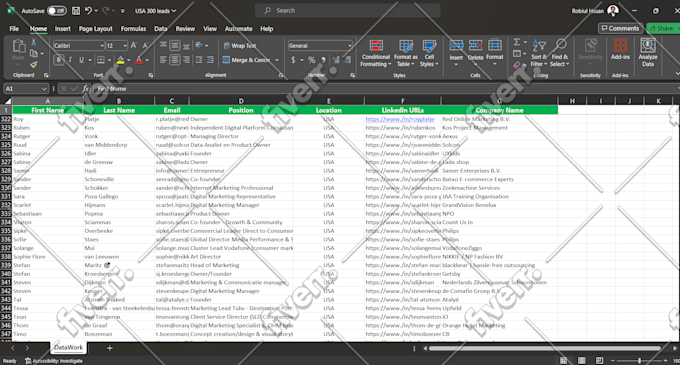Switch to the Page Layout tab
This screenshot has height=365, width=680.
pyautogui.click(x=95, y=29)
